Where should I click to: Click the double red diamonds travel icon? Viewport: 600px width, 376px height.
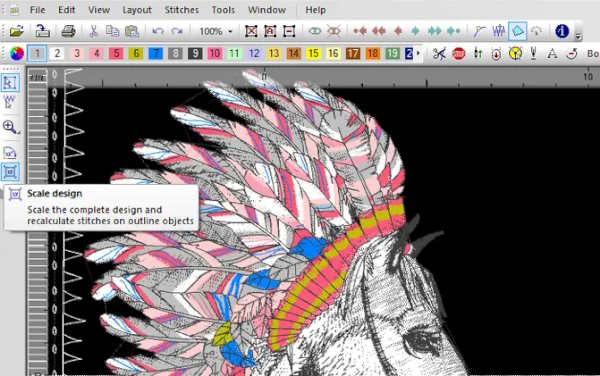[x=378, y=31]
